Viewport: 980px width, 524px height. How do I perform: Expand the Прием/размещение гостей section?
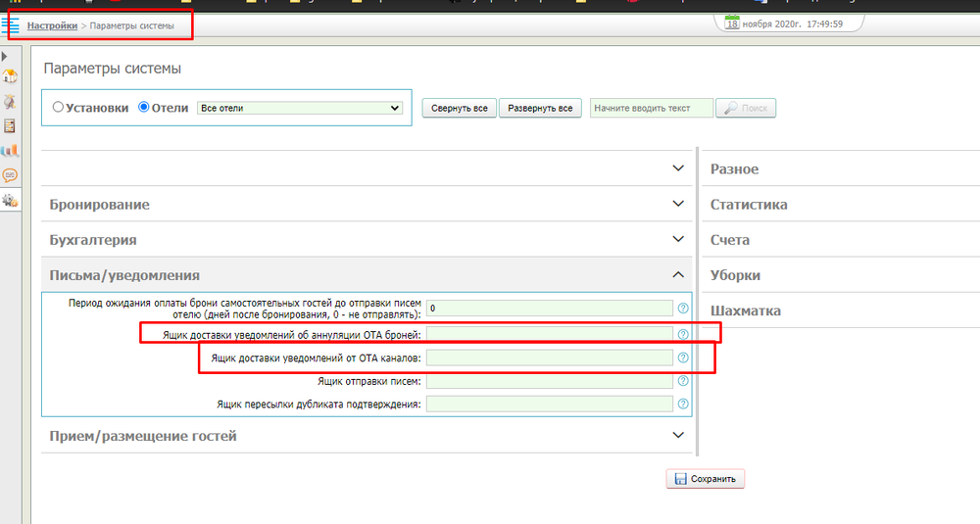(678, 435)
